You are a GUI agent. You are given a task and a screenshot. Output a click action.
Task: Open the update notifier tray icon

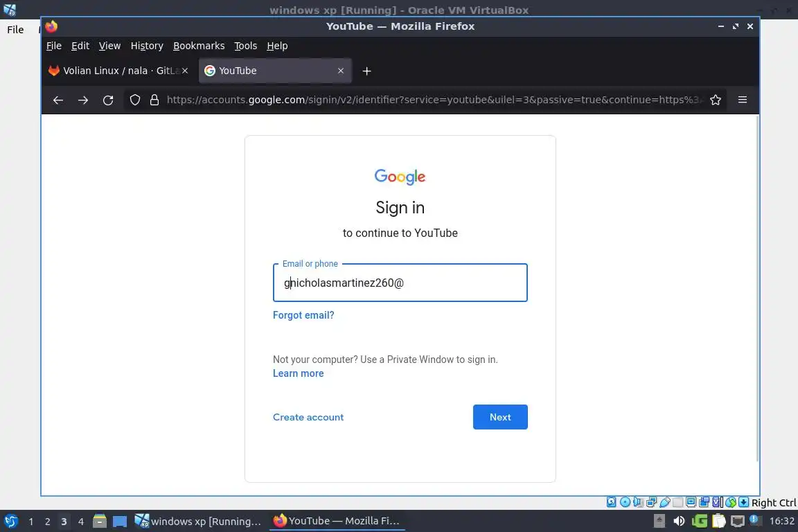pyautogui.click(x=756, y=520)
